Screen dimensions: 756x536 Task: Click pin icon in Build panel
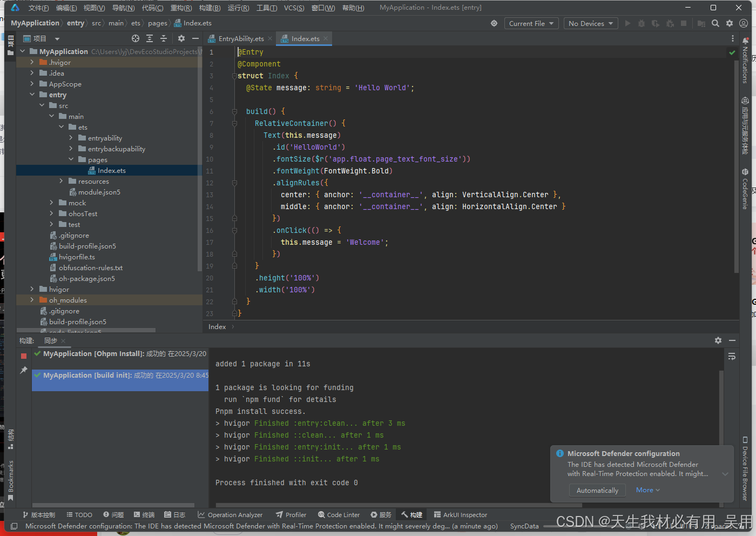pyautogui.click(x=24, y=370)
